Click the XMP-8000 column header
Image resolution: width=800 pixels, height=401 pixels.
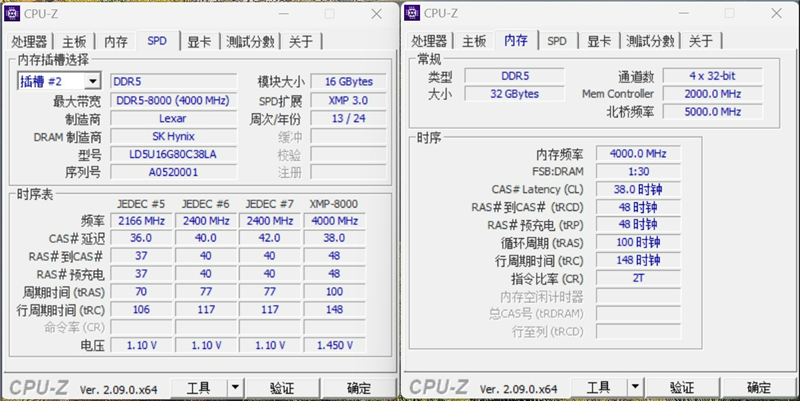click(x=334, y=204)
